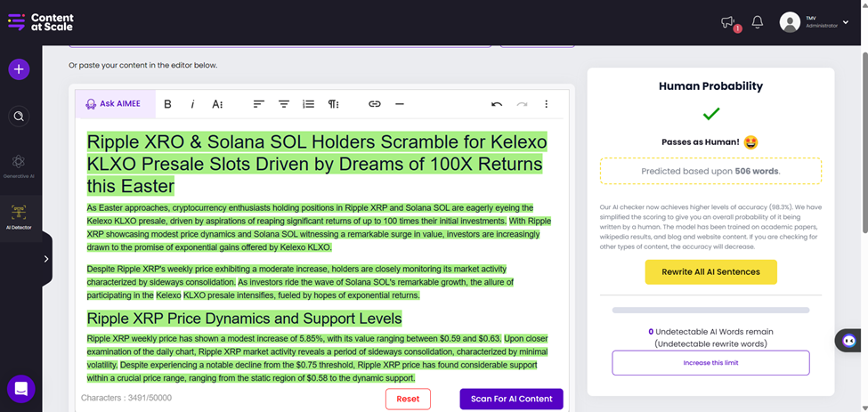Click the AI checker accuracy description text

710,227
